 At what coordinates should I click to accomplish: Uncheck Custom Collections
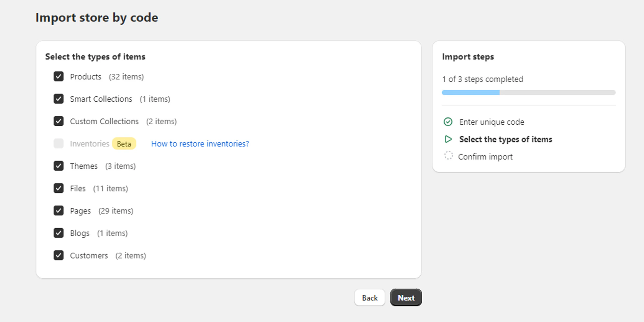point(58,121)
